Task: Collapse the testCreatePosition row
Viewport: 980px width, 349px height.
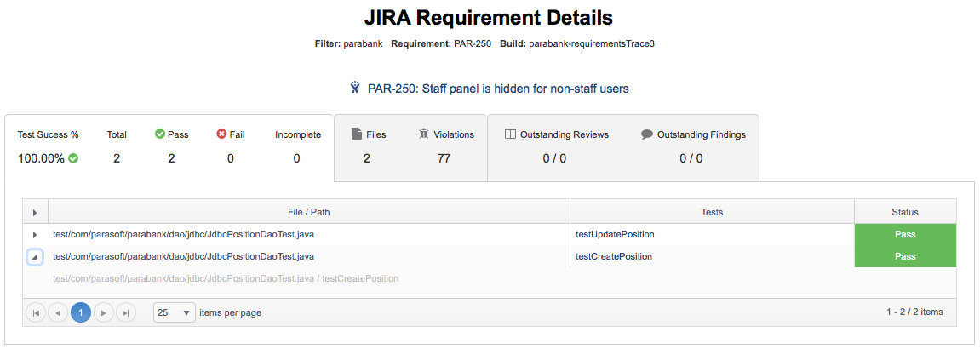Action: pos(34,256)
